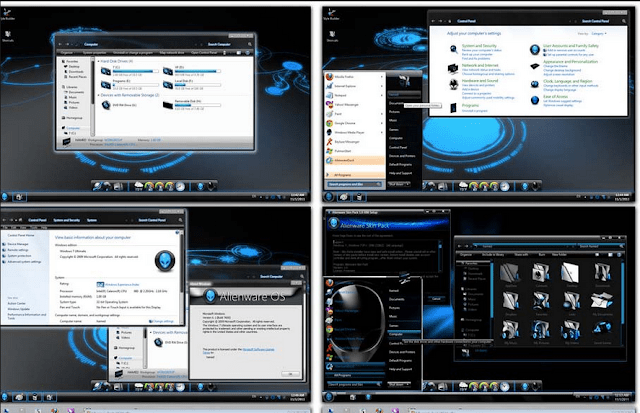Open the Desktop folder in dark Explorer window
Image resolution: width=640 pixels, height=413 pixels.
click(570, 274)
